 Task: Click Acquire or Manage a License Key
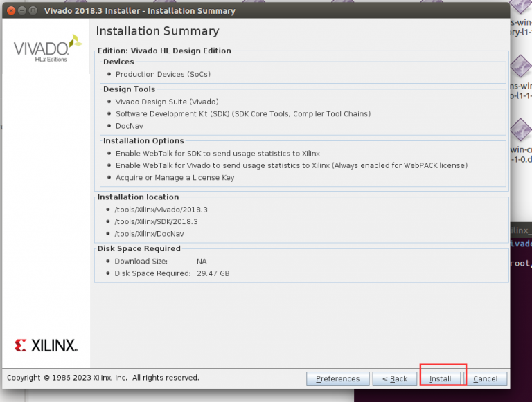[175, 178]
